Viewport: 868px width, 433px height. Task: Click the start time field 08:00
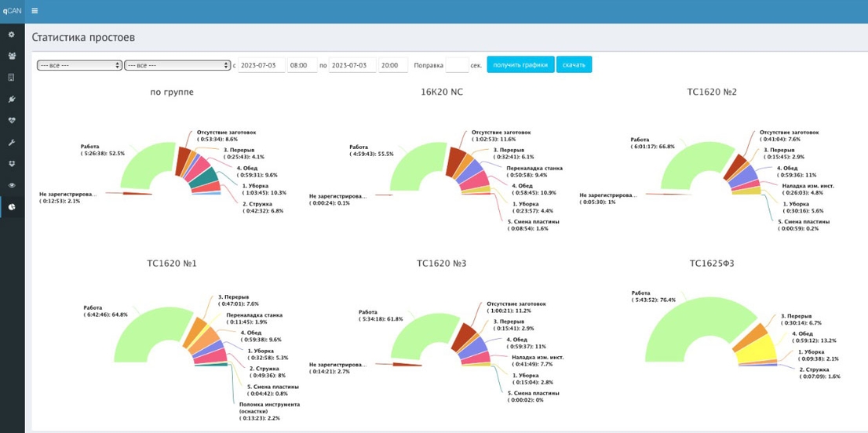pos(302,64)
